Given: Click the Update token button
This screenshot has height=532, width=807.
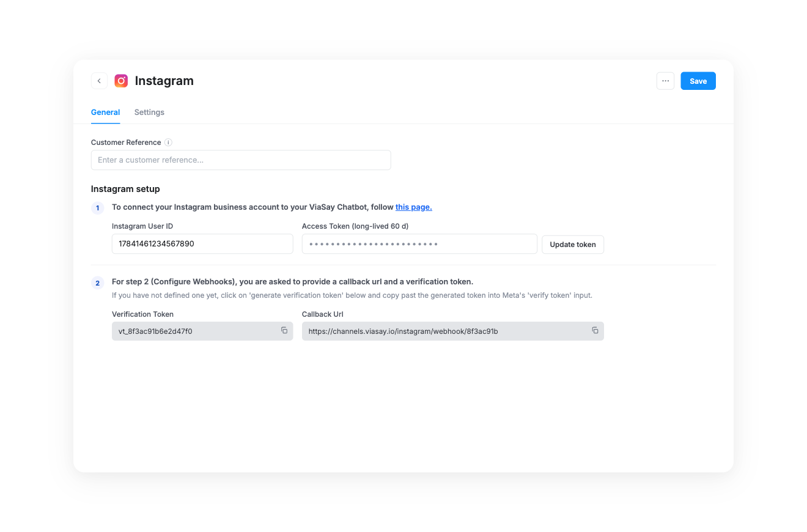Looking at the screenshot, I should point(573,244).
